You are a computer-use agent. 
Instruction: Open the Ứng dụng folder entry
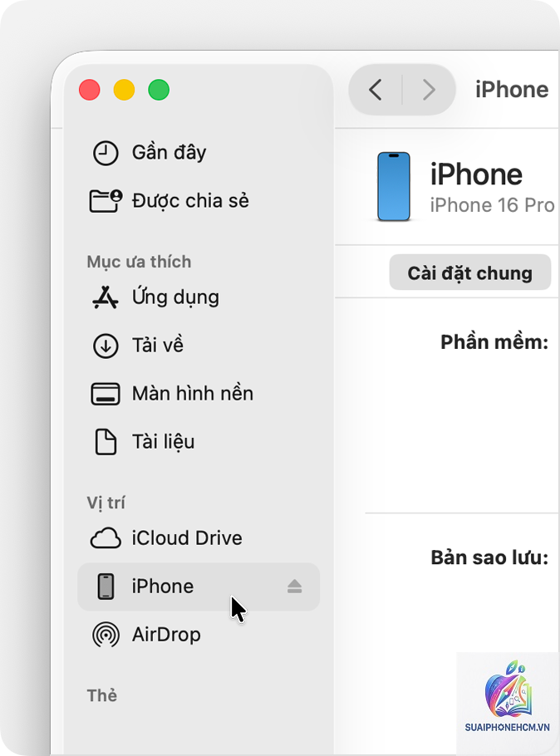click(x=175, y=297)
